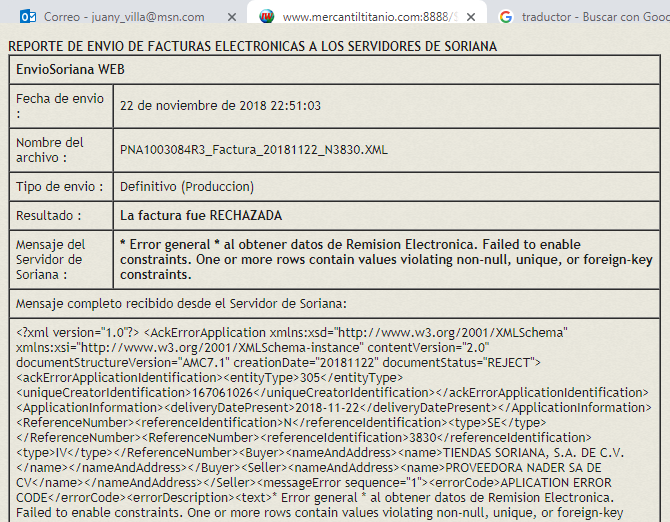Select the Error general Remision Electronica message
This screenshot has width=670, height=522.
coord(386,260)
